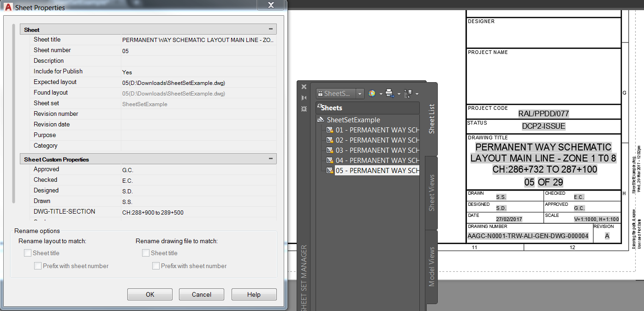The height and width of the screenshot is (311, 644).
Task: Click the OK button in Sheet Properties
Action: (x=149, y=294)
